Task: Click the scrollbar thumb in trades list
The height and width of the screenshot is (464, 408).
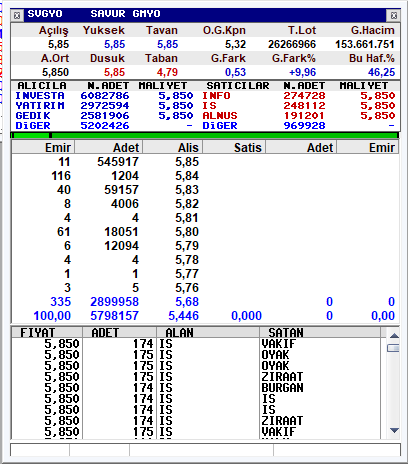Action: 394,348
